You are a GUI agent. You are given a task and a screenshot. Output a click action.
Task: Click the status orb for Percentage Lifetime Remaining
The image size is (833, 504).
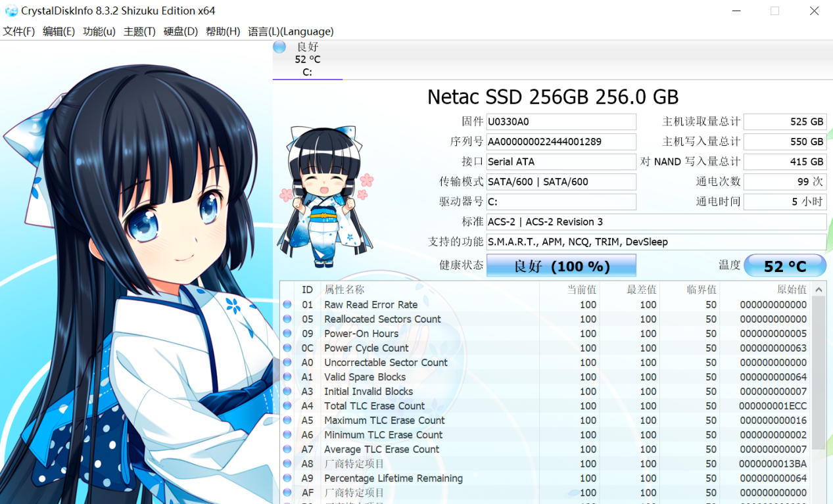coord(287,478)
